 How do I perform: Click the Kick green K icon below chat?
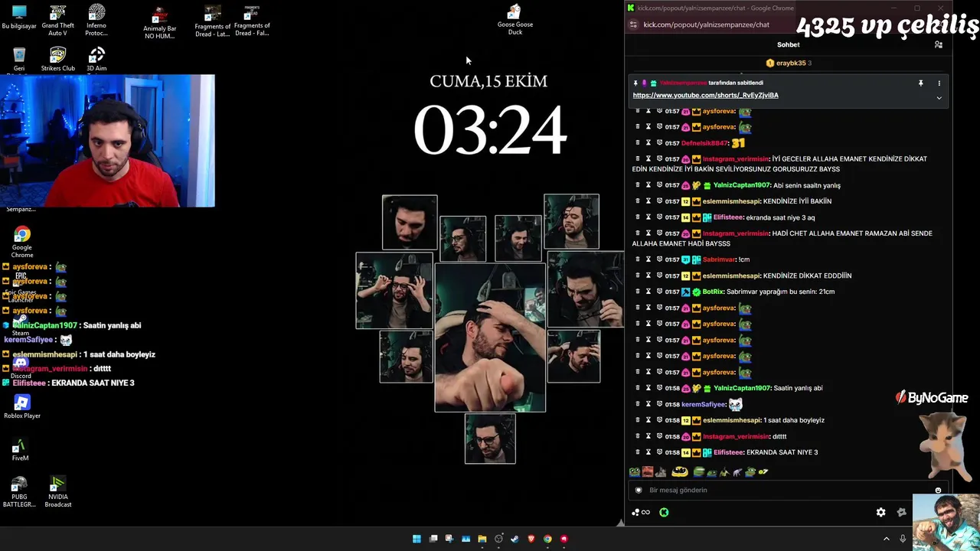(664, 513)
